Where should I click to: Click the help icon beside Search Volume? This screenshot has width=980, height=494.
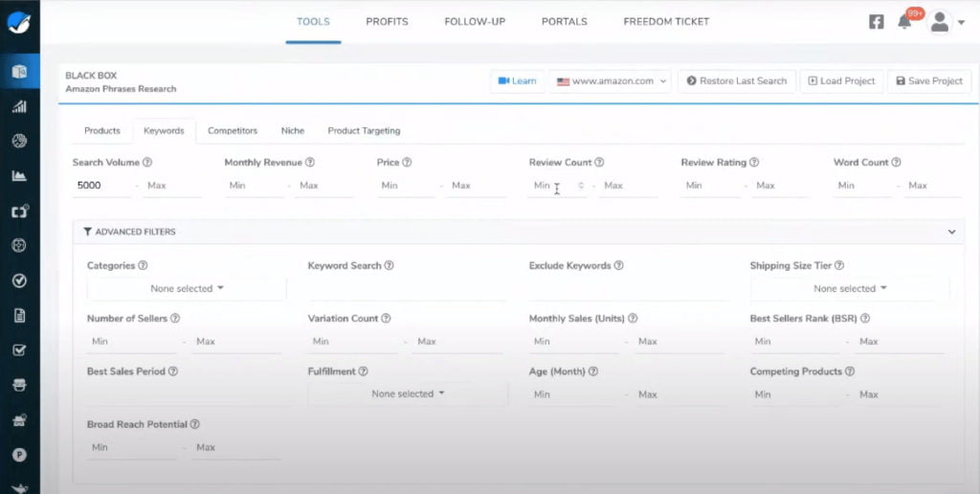(146, 162)
